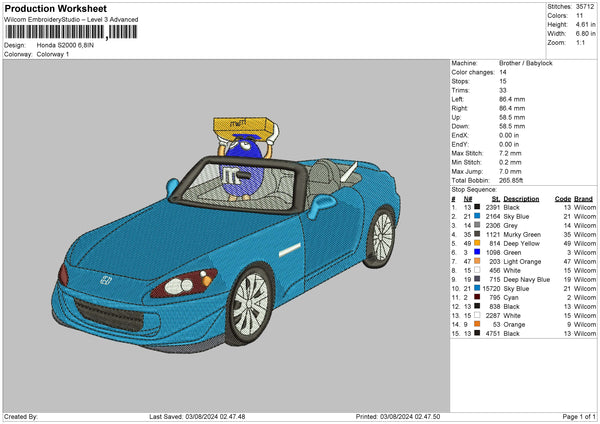Click the stitch count 4751 in row 15
The height and width of the screenshot is (424, 600).
[493, 333]
